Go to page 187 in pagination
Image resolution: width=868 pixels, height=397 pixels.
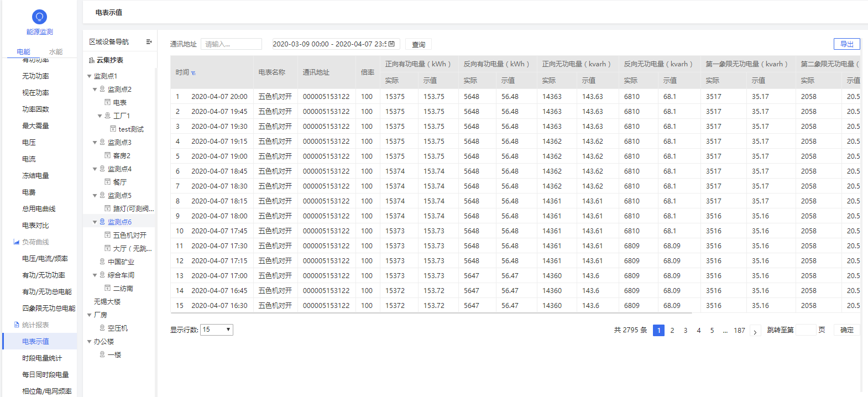click(740, 331)
